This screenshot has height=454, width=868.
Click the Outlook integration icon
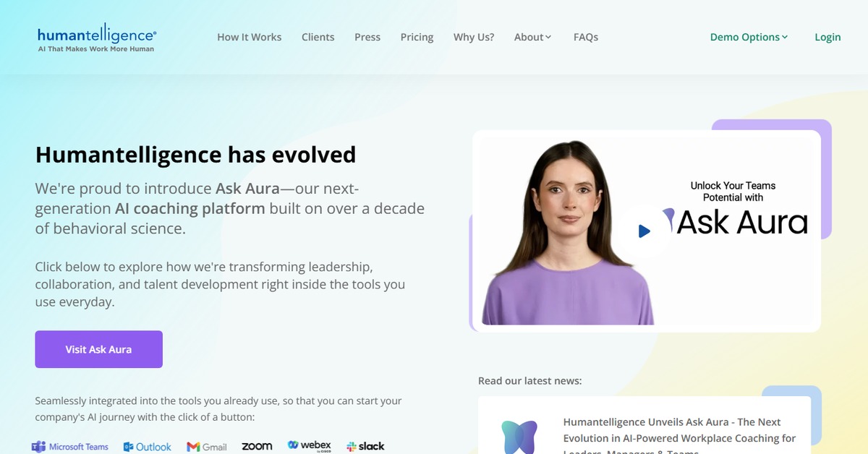click(148, 447)
